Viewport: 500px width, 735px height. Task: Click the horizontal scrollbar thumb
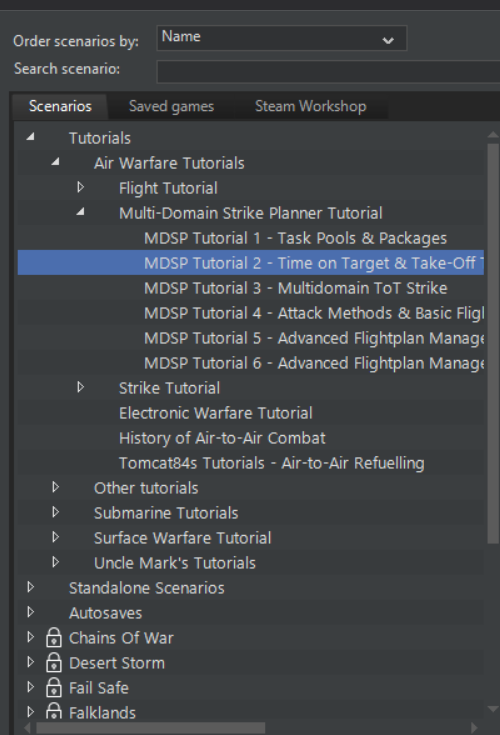pyautogui.click(x=150, y=728)
